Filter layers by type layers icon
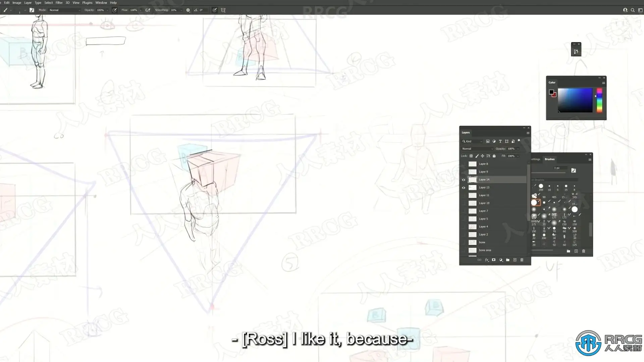Viewport: 644px width, 362px height. pyautogui.click(x=500, y=141)
